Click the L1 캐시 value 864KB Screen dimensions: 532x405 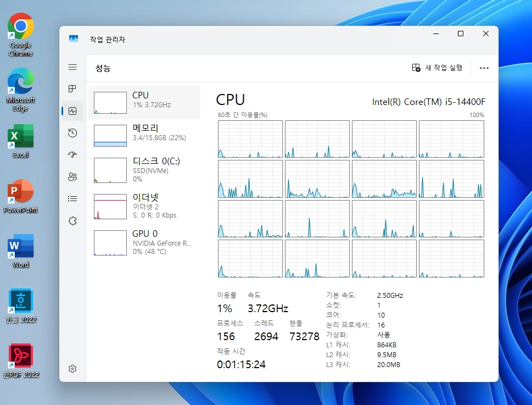click(x=387, y=345)
